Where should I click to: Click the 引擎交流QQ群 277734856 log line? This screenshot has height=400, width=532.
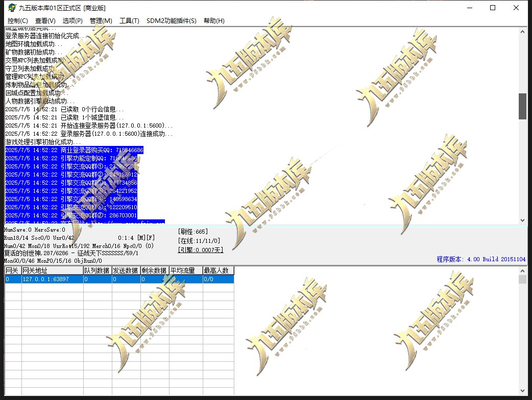(x=71, y=182)
